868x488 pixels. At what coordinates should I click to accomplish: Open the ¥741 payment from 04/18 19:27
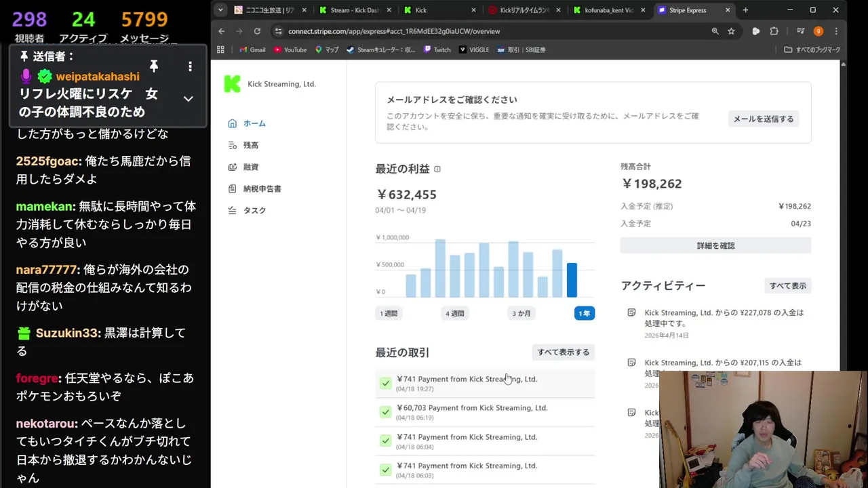pos(485,383)
